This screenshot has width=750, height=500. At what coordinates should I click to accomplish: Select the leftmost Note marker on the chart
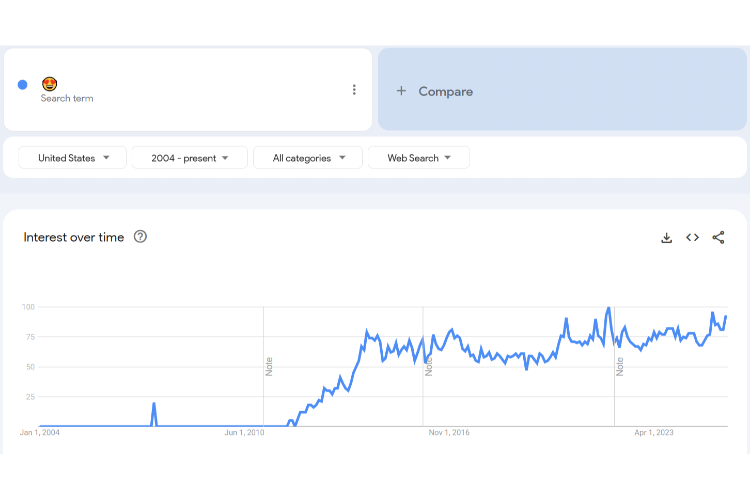tap(269, 366)
